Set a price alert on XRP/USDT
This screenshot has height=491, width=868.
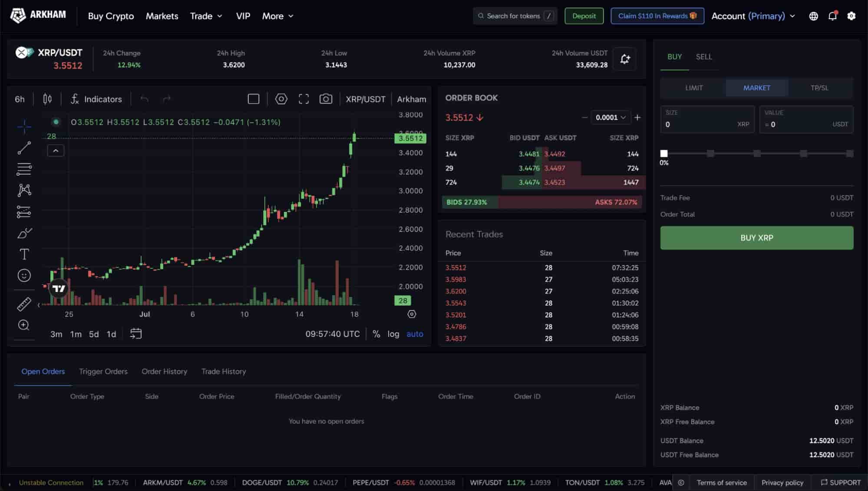pyautogui.click(x=624, y=59)
